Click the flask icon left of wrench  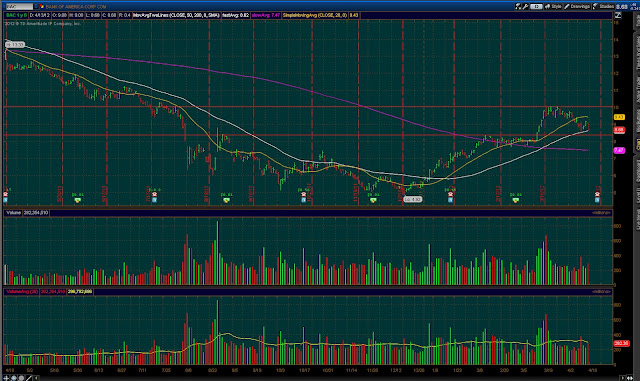(518, 6)
